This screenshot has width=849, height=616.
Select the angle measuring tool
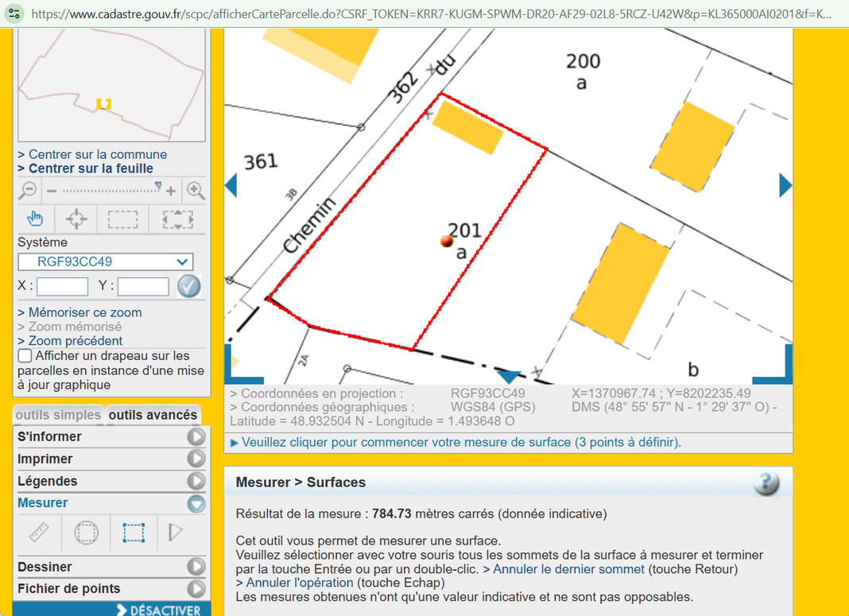tap(176, 533)
